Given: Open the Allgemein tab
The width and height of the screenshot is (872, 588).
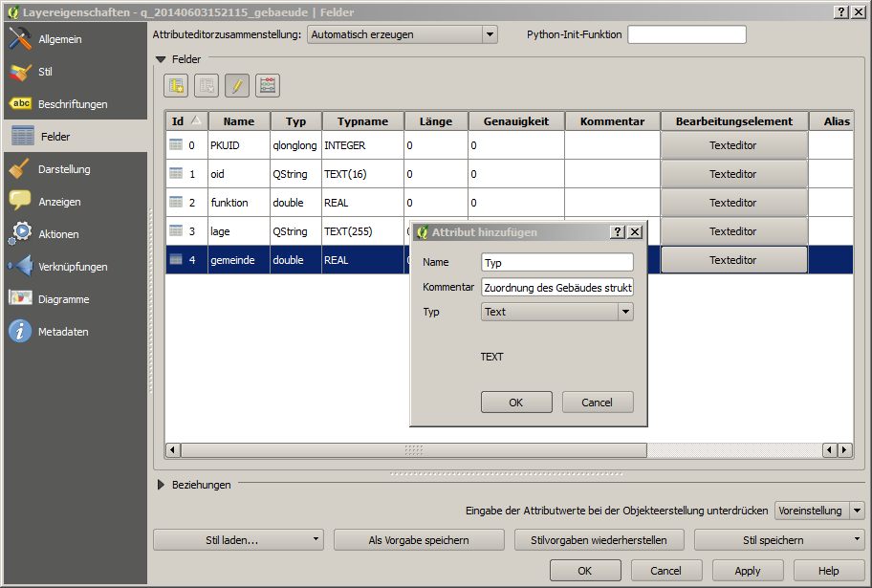Looking at the screenshot, I should coord(59,39).
